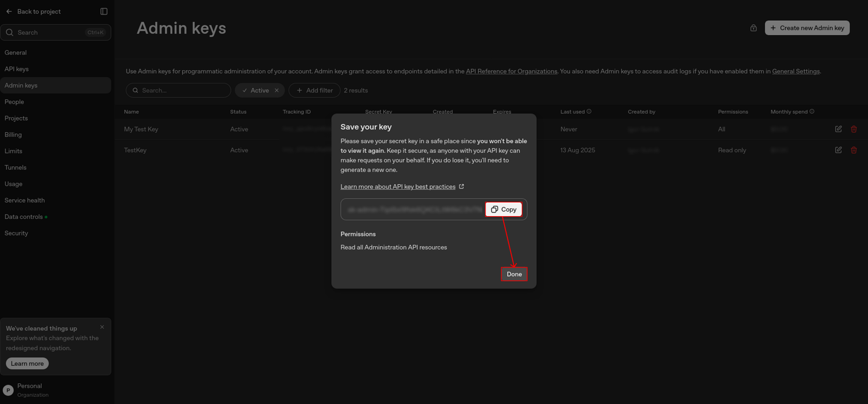The image size is (868, 404).
Task: Click the Status column header
Action: tap(238, 112)
